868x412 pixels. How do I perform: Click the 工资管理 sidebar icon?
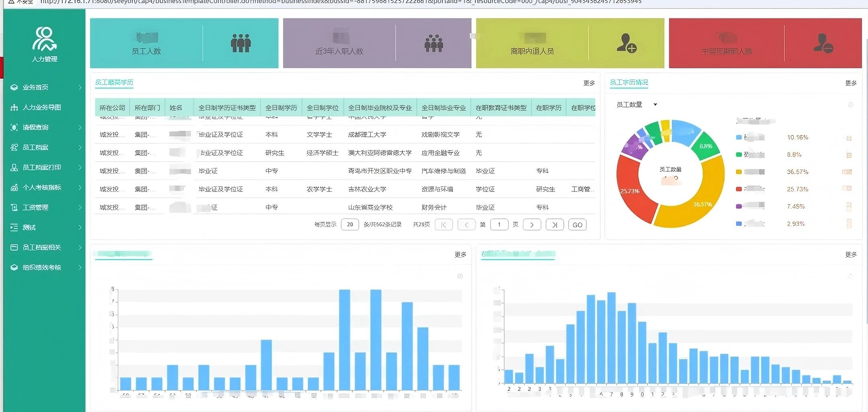click(14, 207)
